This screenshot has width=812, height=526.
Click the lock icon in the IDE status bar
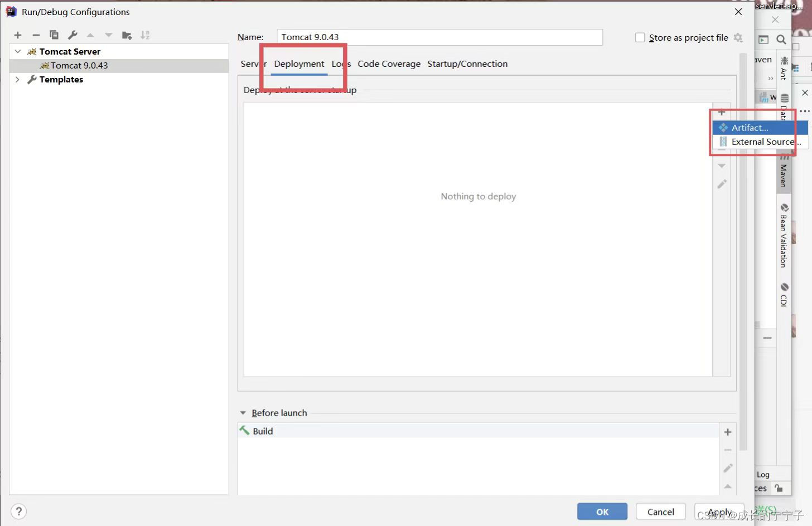click(x=779, y=488)
